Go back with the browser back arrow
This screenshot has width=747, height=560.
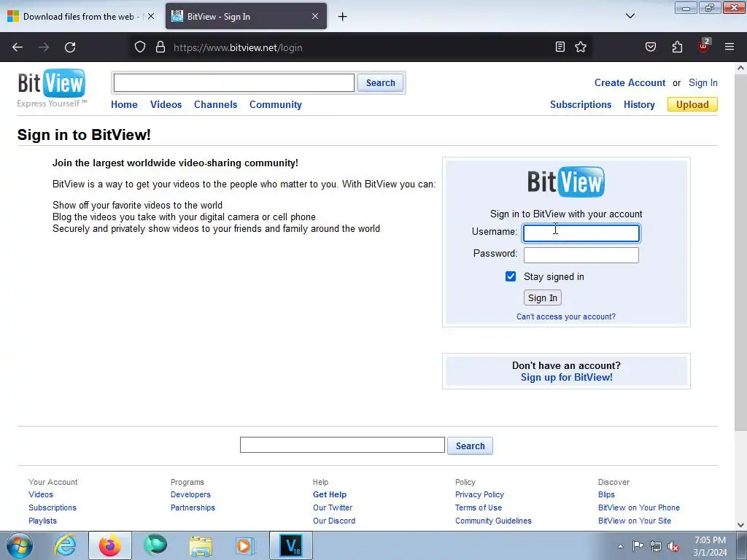coord(18,47)
